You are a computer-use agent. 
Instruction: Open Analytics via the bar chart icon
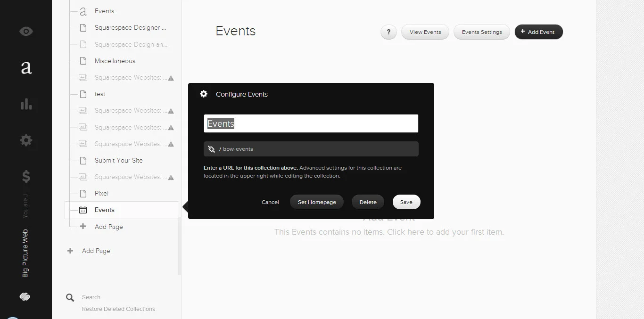click(x=26, y=104)
